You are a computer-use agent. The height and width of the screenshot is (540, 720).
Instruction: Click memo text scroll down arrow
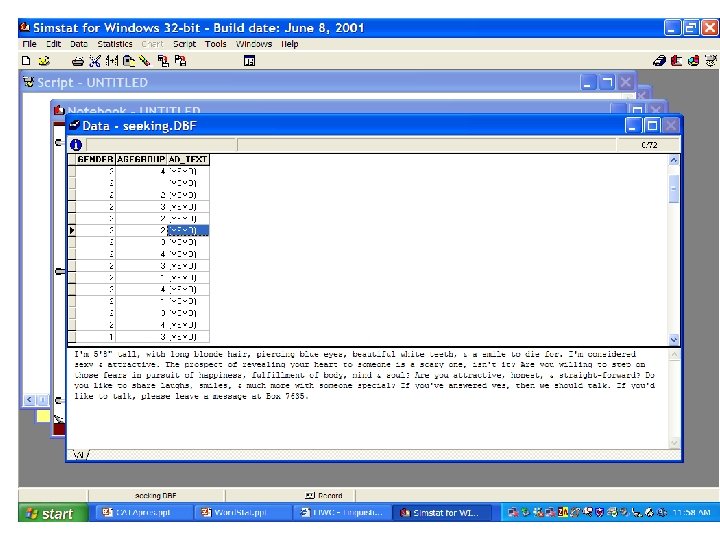point(674,443)
